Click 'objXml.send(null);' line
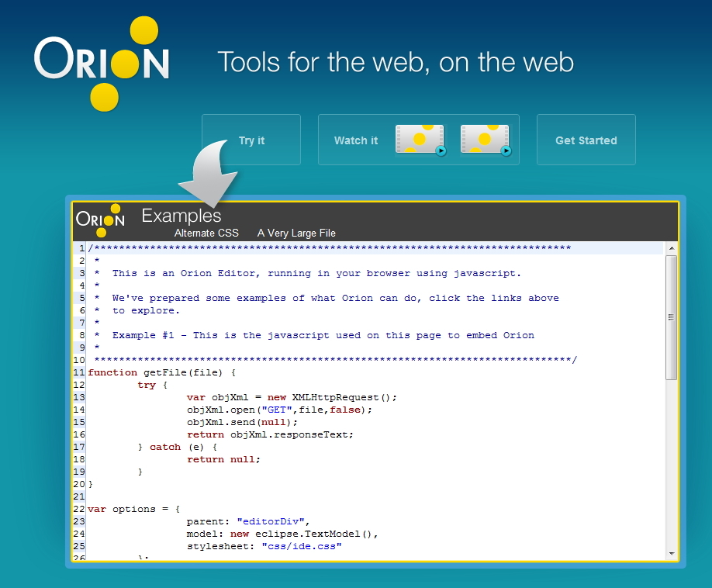 coord(242,422)
